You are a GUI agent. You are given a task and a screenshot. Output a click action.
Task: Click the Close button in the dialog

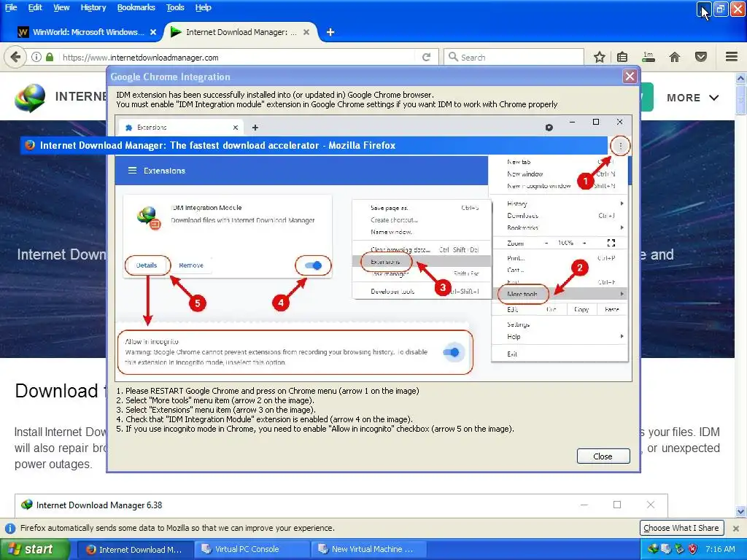point(603,456)
